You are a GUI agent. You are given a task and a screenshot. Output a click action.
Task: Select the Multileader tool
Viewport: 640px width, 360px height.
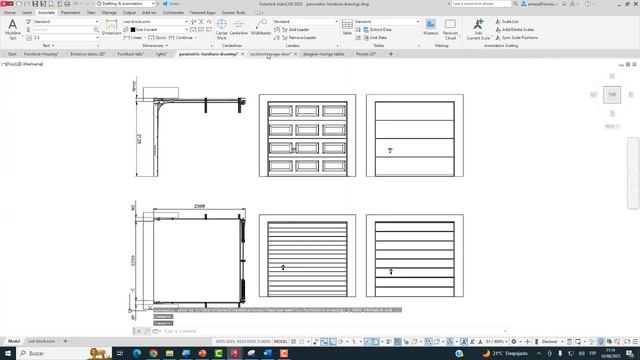261,27
